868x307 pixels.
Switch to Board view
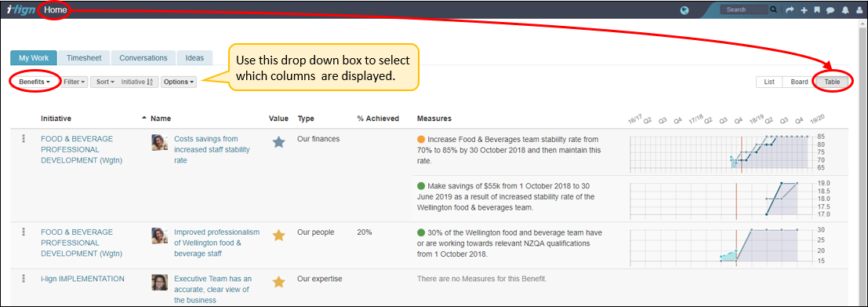(799, 82)
